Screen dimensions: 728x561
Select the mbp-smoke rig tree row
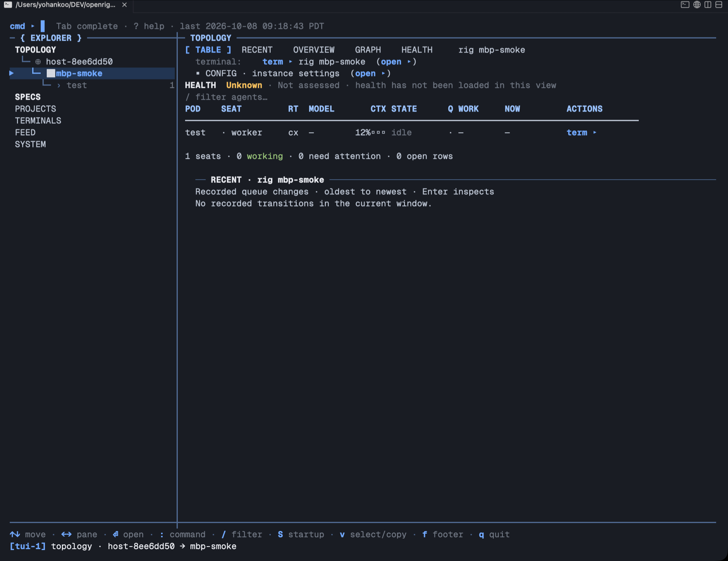[92, 74]
